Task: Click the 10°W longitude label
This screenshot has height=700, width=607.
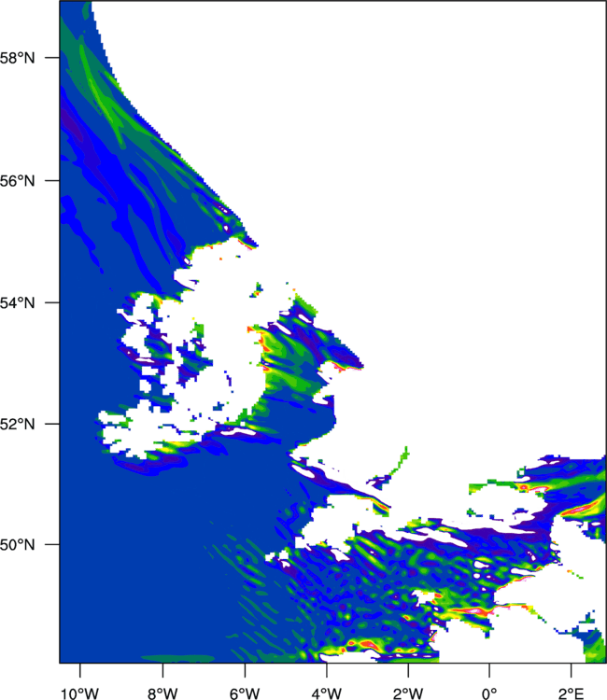Action: point(80,693)
